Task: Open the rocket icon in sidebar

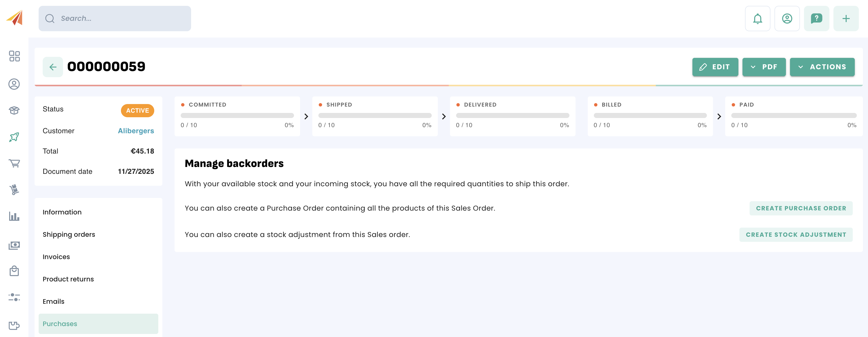Action: pyautogui.click(x=14, y=137)
